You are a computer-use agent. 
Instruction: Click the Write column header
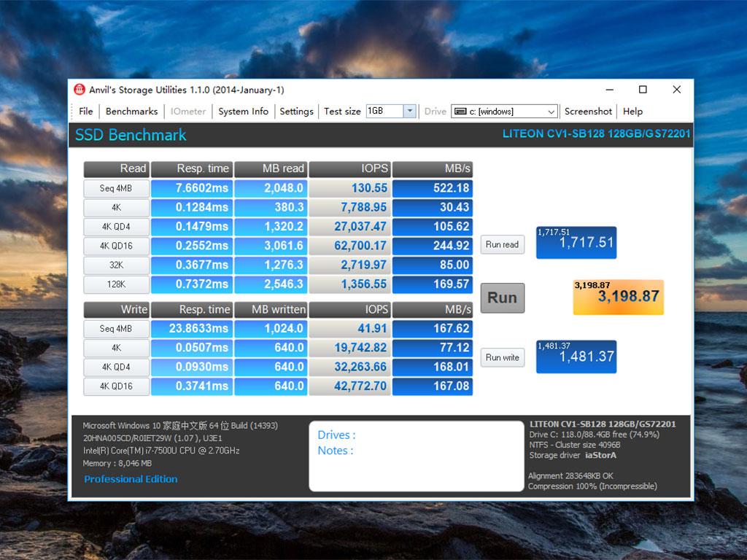116,310
